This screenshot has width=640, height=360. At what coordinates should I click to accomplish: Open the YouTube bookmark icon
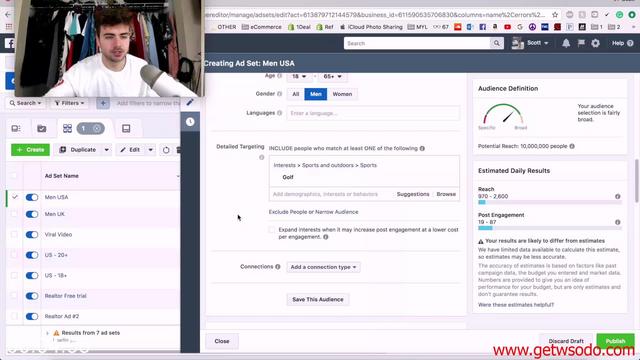coord(507,27)
